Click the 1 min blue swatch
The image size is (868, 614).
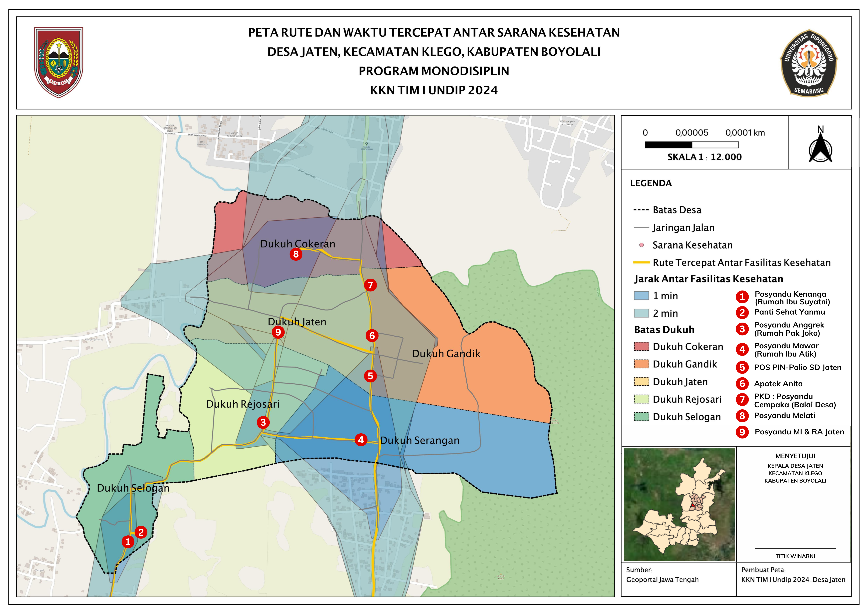point(641,296)
